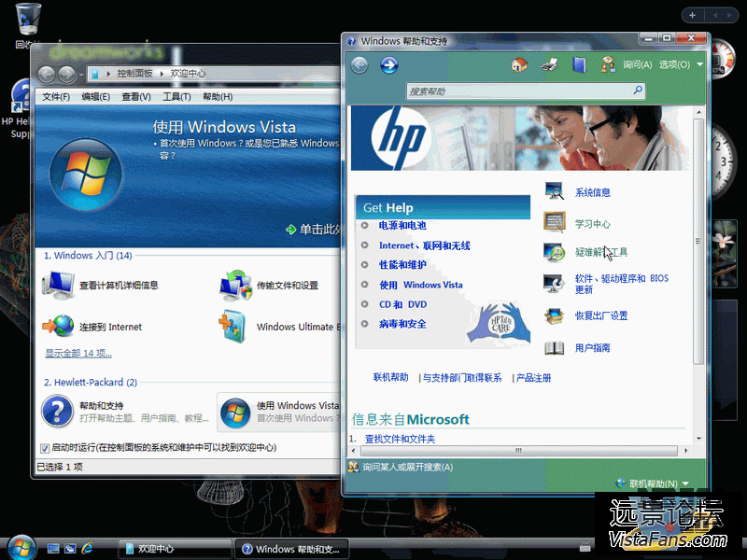Screen dimensions: 747x560
Task: Open the 系统信息 monitor icon
Action: pyautogui.click(x=555, y=192)
